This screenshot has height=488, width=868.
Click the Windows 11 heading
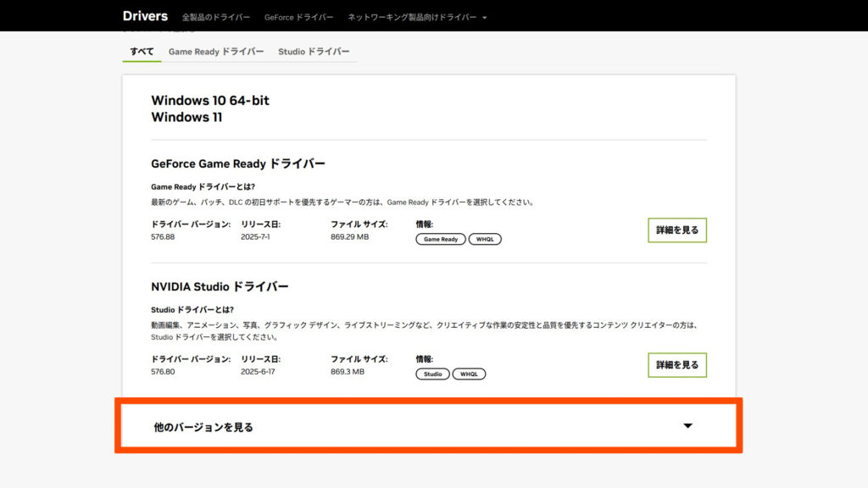coord(186,117)
